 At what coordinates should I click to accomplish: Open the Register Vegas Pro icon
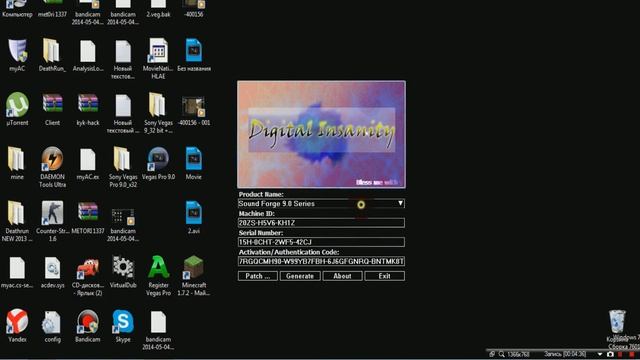pyautogui.click(x=158, y=267)
